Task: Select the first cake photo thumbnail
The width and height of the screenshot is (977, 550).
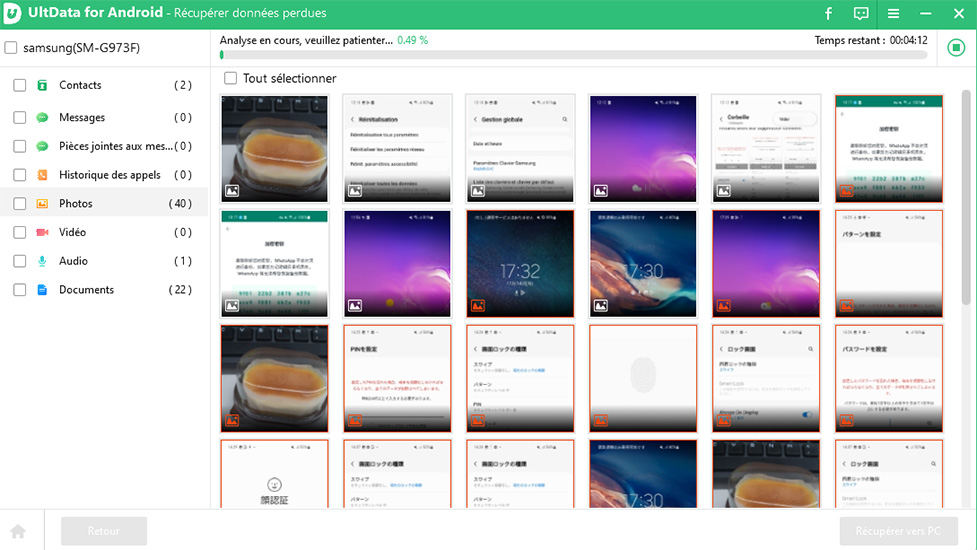Action: point(274,148)
